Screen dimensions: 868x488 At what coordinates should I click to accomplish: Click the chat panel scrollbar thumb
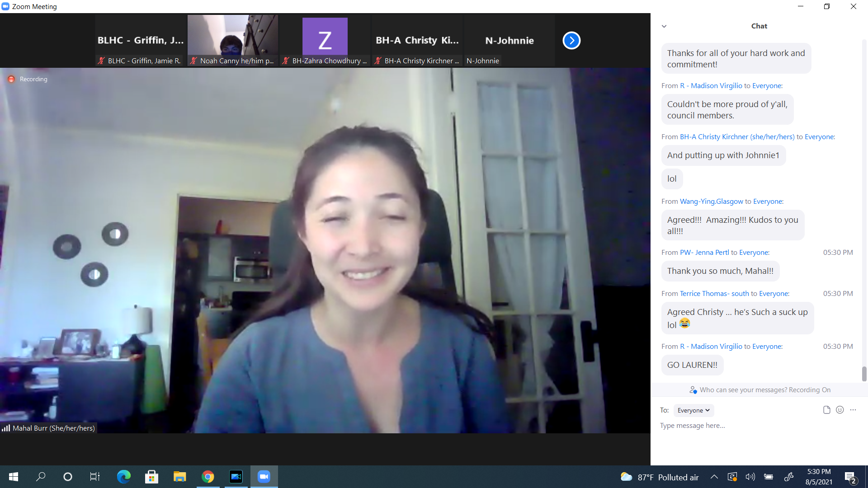point(864,374)
